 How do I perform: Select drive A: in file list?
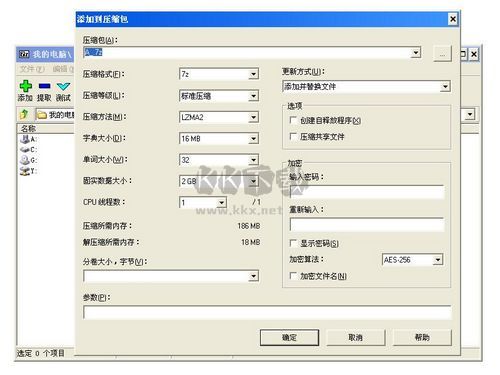(x=28, y=139)
